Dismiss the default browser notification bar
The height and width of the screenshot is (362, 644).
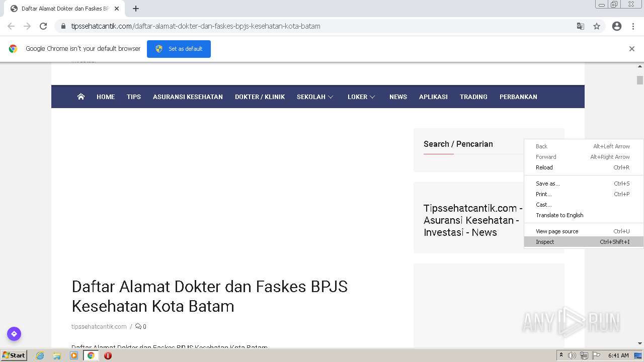click(632, 49)
